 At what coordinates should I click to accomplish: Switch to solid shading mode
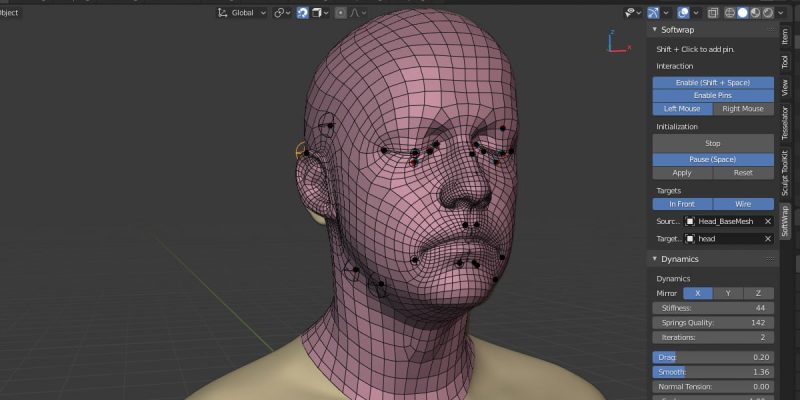point(742,13)
